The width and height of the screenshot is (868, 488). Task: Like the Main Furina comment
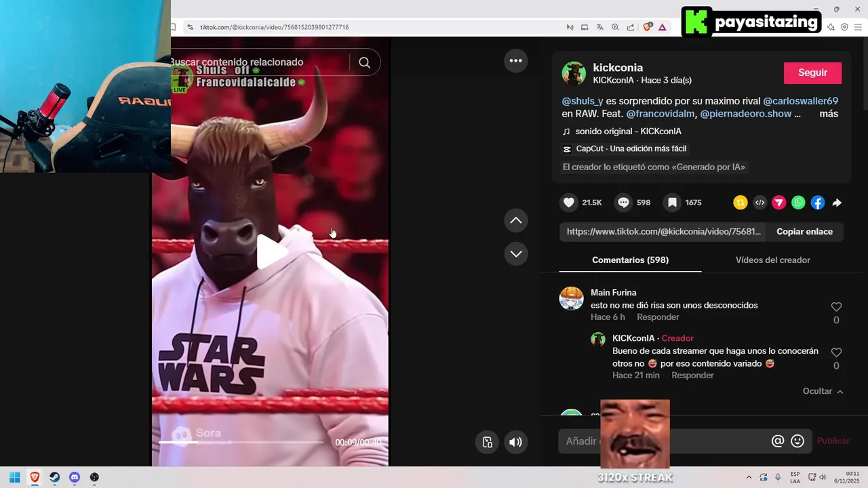[836, 307]
